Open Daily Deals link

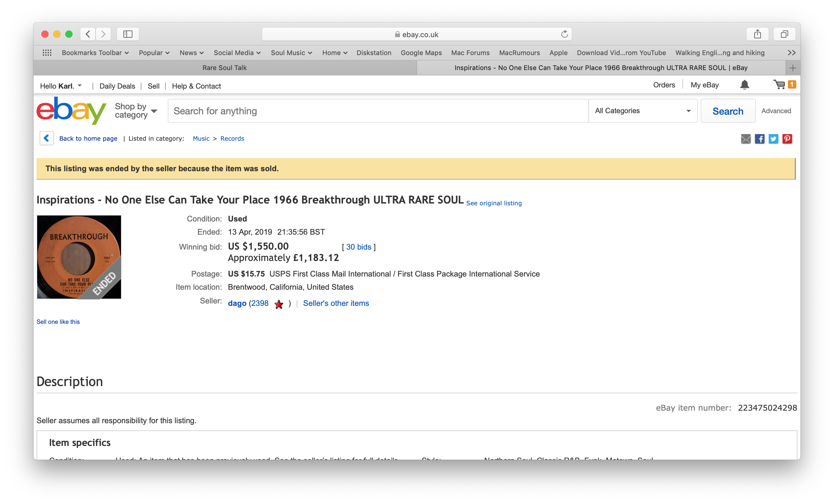[x=117, y=86]
